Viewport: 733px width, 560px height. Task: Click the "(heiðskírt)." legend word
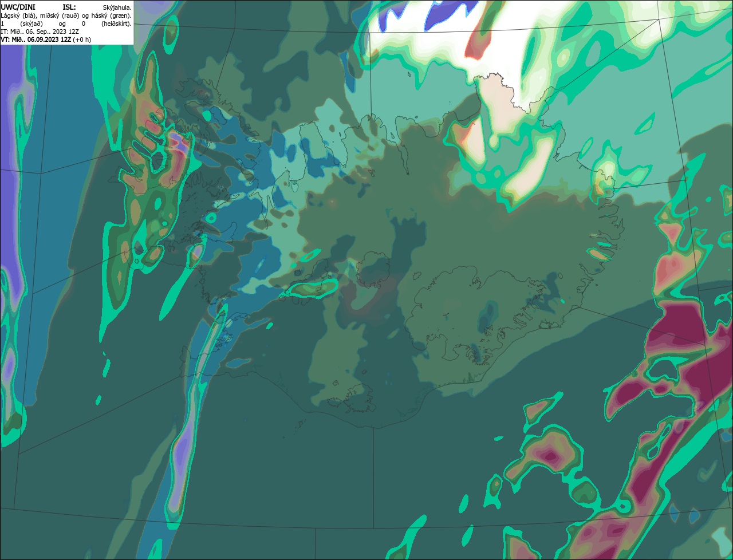(x=116, y=24)
